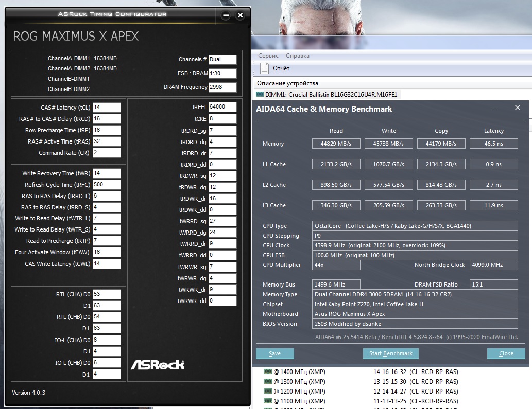Click the ASRock logo in the configurator
532x409 pixels.
[x=158, y=365]
